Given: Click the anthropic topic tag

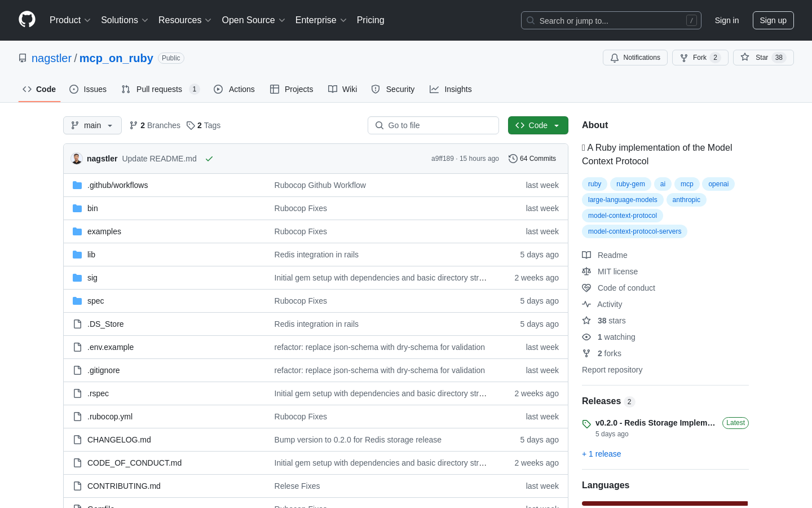Looking at the screenshot, I should point(686,200).
